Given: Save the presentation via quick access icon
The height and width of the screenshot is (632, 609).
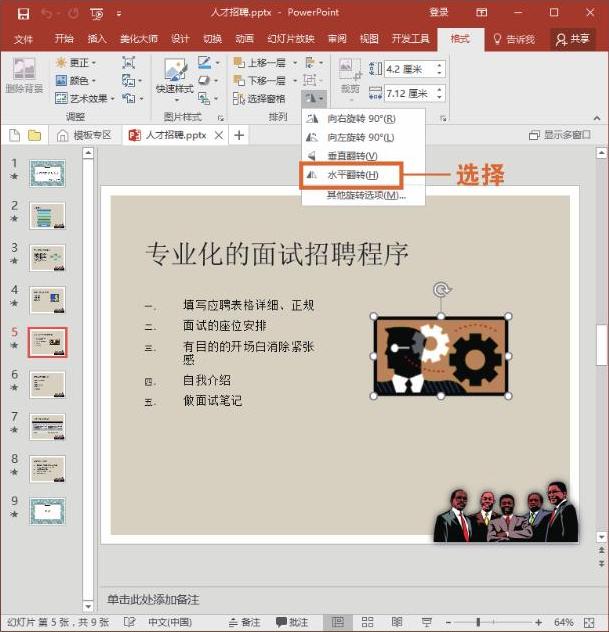Looking at the screenshot, I should [23, 14].
